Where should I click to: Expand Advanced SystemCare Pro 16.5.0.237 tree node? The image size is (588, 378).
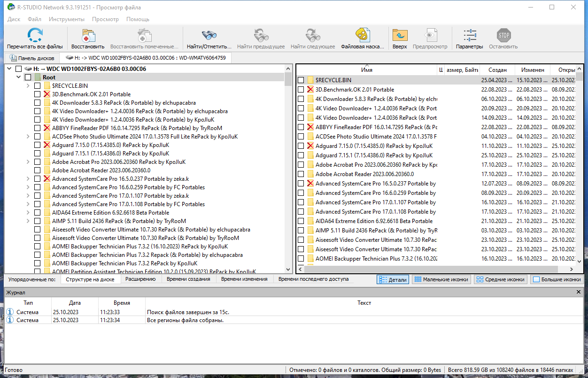point(28,179)
